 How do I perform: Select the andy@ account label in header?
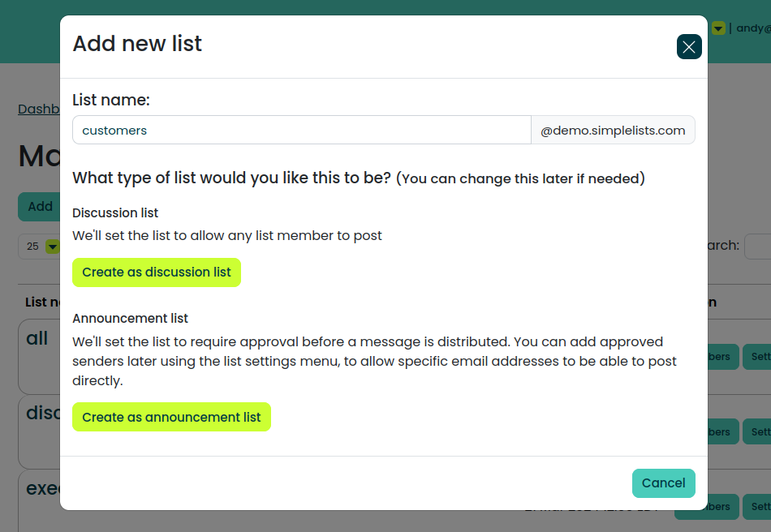pyautogui.click(x=752, y=28)
